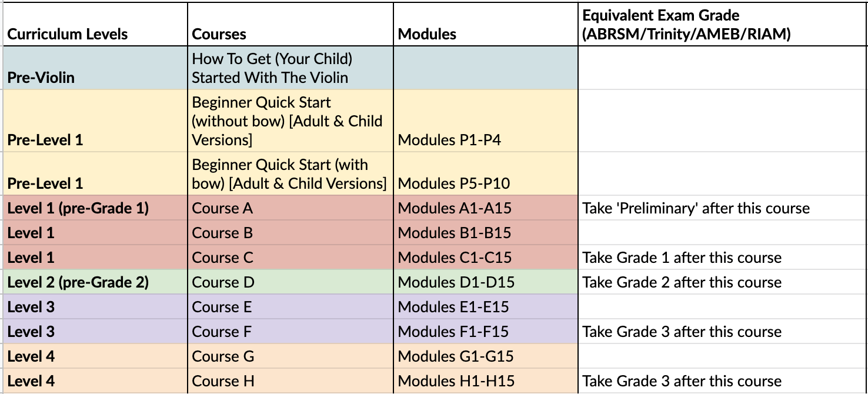Select the 'Modules P5-P10' cell
Image resolution: width=868 pixels, height=394 pixels.
(486, 173)
